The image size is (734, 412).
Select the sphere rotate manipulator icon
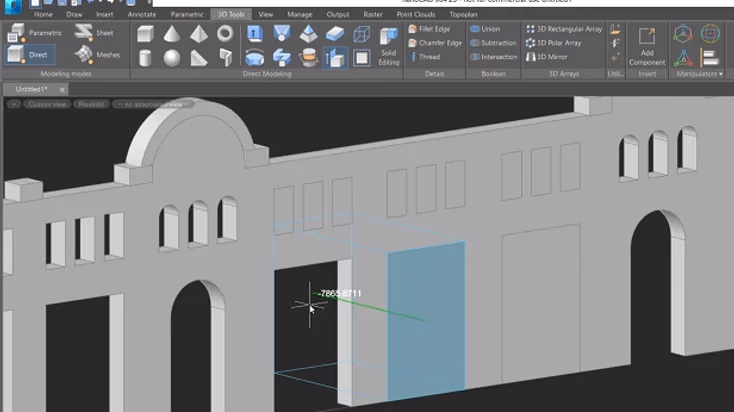pos(710,34)
